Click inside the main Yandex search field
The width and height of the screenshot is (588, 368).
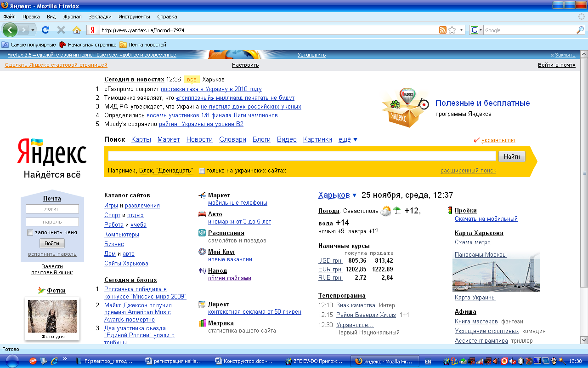tap(302, 156)
